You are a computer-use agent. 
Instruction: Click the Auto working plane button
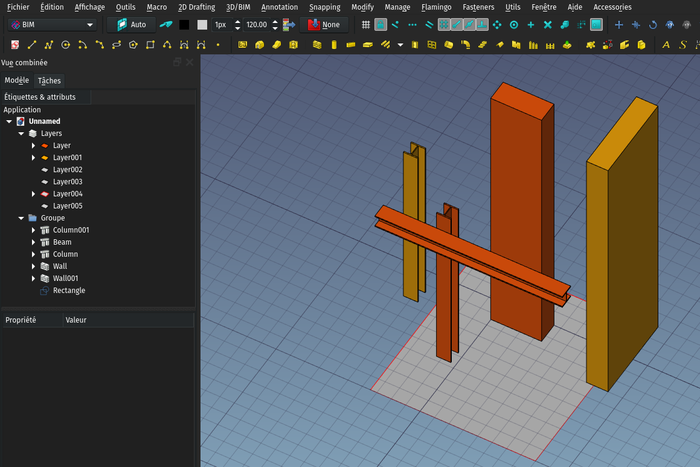click(130, 24)
